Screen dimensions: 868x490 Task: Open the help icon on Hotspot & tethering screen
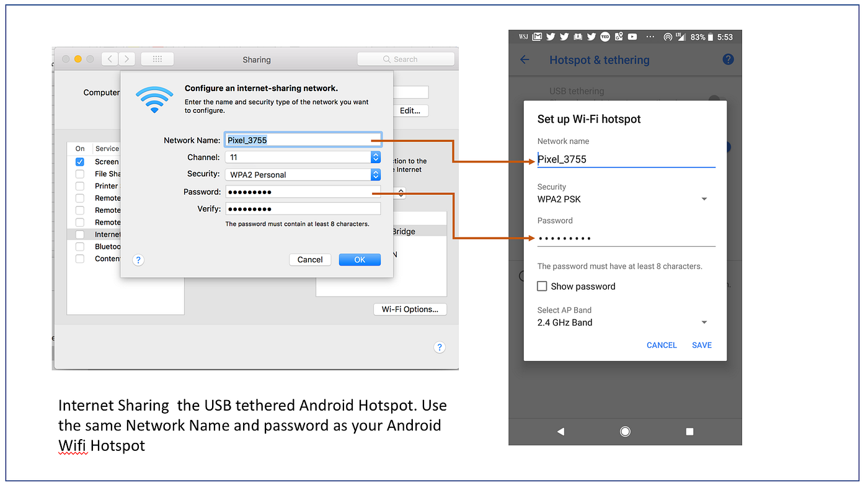[728, 60]
